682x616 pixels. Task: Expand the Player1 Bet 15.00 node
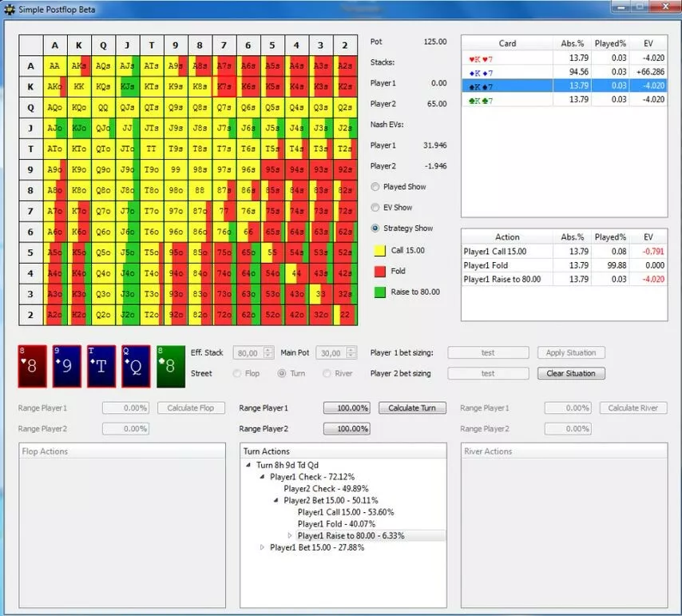pos(263,548)
